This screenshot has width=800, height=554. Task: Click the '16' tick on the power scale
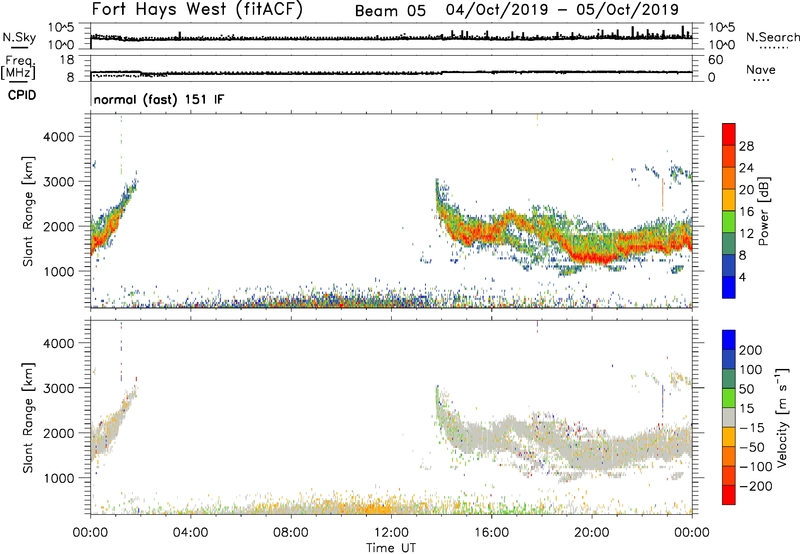click(746, 212)
